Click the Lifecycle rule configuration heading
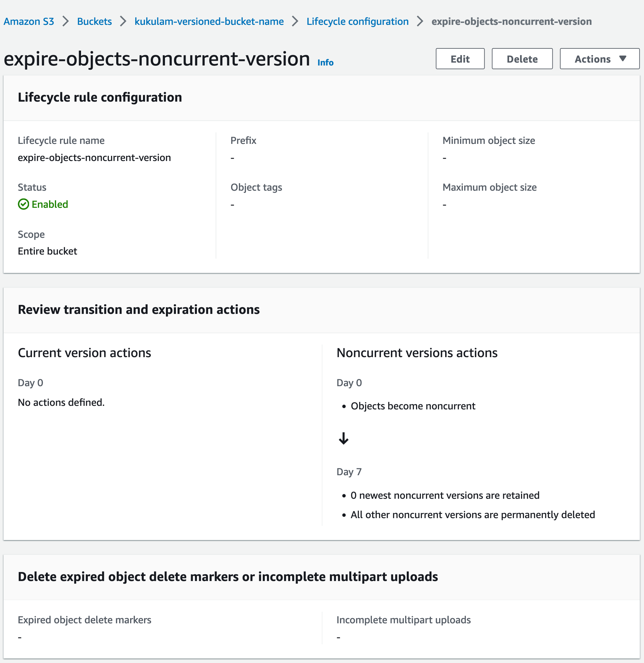The image size is (644, 663). point(100,97)
